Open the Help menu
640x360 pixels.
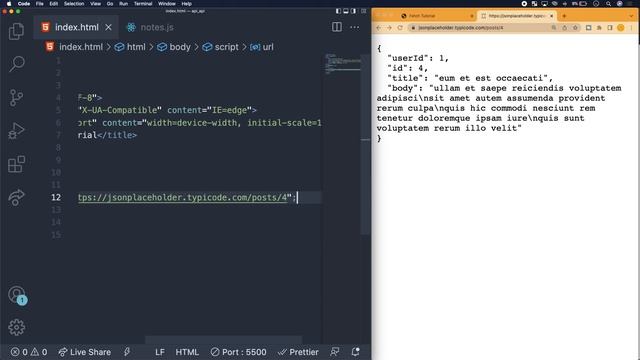point(187,4)
